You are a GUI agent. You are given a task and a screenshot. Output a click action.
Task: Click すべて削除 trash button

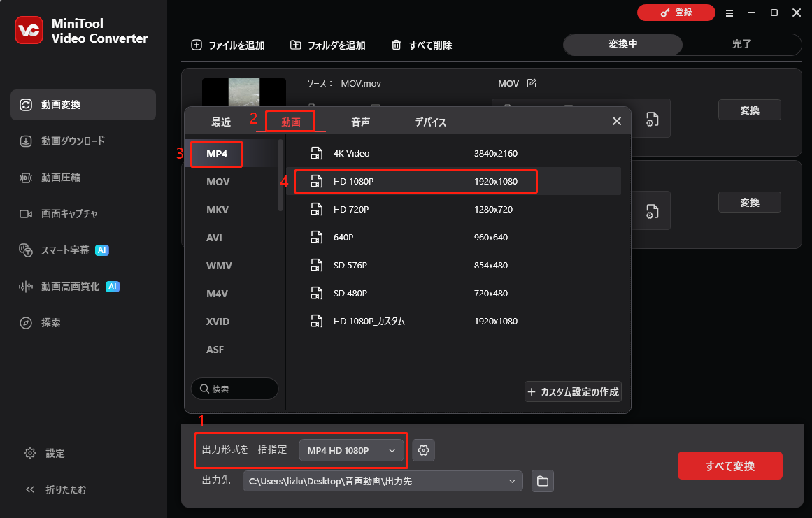(422, 45)
